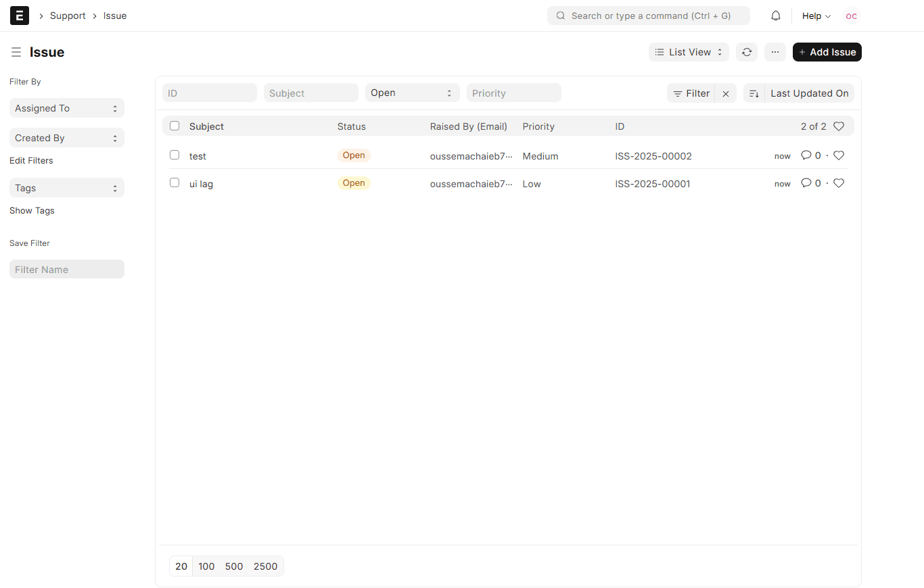Screen dimensions: 924x588
Task: Open notifications bell icon
Action: tap(776, 16)
